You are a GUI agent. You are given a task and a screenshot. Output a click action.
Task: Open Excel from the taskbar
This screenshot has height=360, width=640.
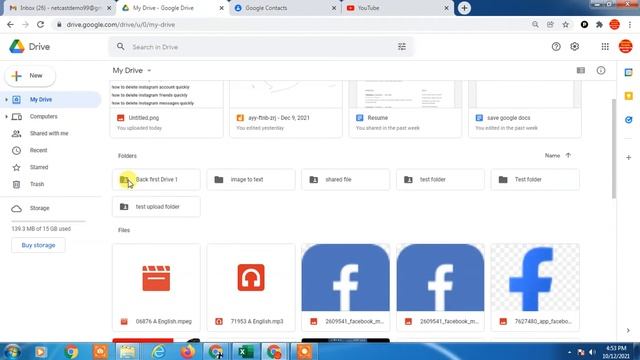tap(246, 351)
